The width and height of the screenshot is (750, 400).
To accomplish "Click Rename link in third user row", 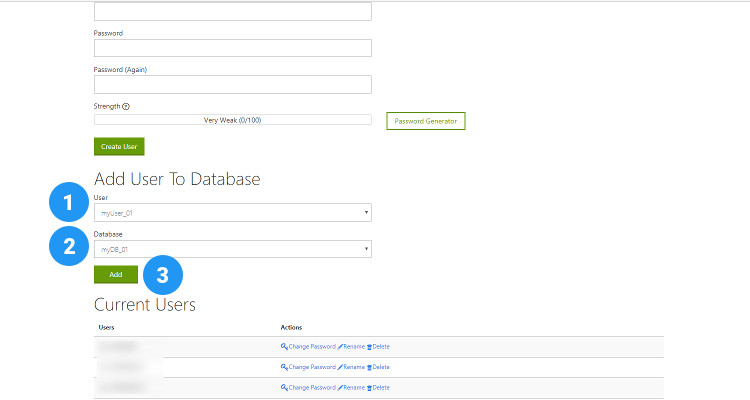I will tap(354, 388).
